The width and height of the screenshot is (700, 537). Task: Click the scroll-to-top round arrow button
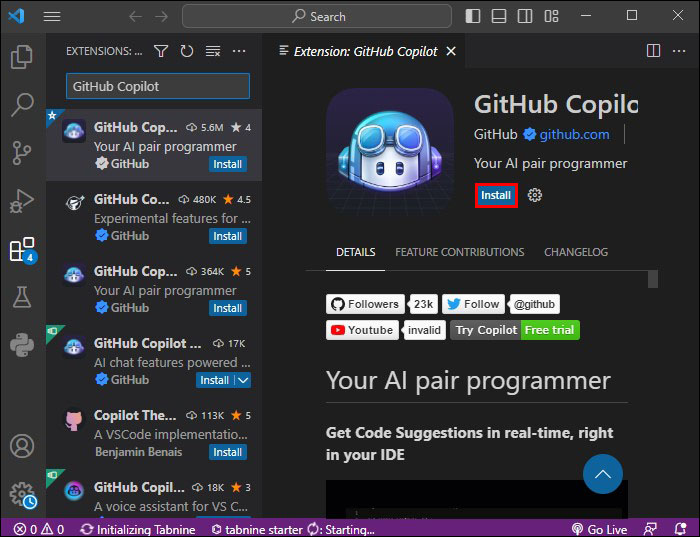[x=603, y=474]
